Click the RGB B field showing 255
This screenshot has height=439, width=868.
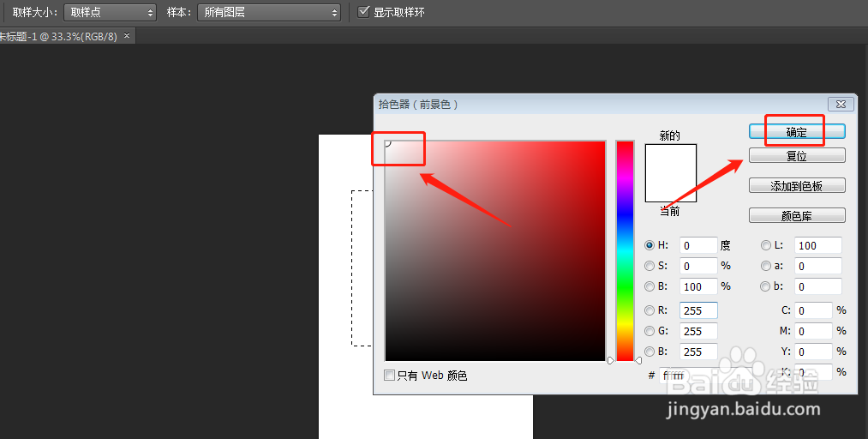coord(698,352)
